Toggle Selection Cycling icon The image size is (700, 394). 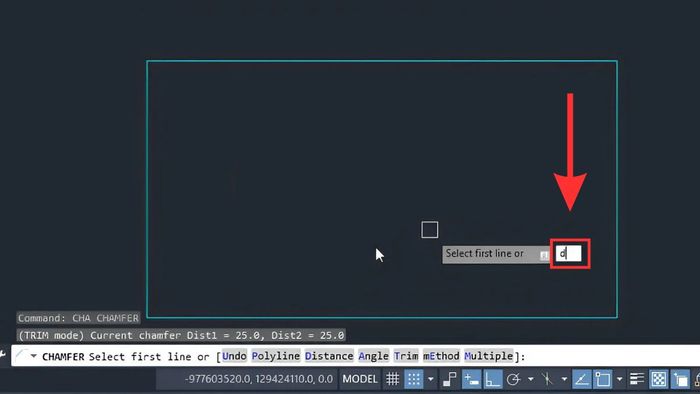[680, 379]
